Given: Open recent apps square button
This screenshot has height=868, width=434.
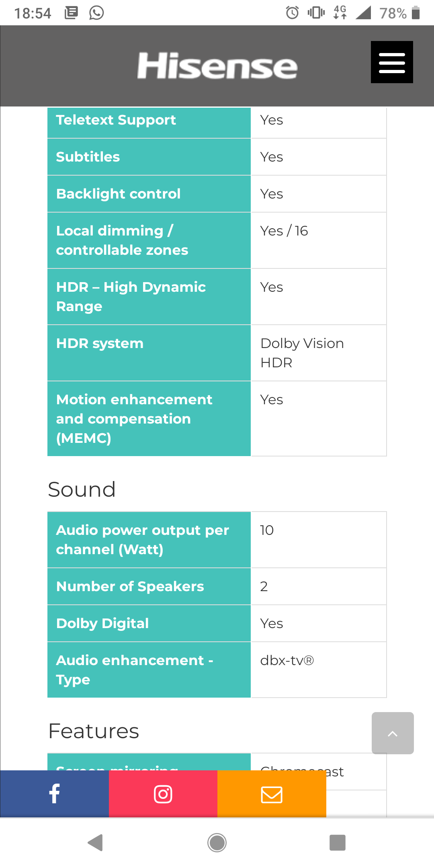Looking at the screenshot, I should pos(338,843).
